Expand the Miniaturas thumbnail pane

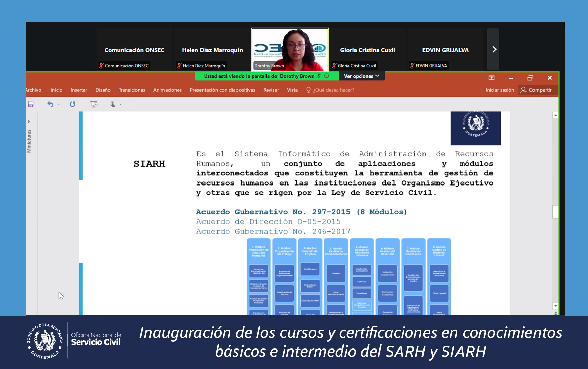click(29, 122)
